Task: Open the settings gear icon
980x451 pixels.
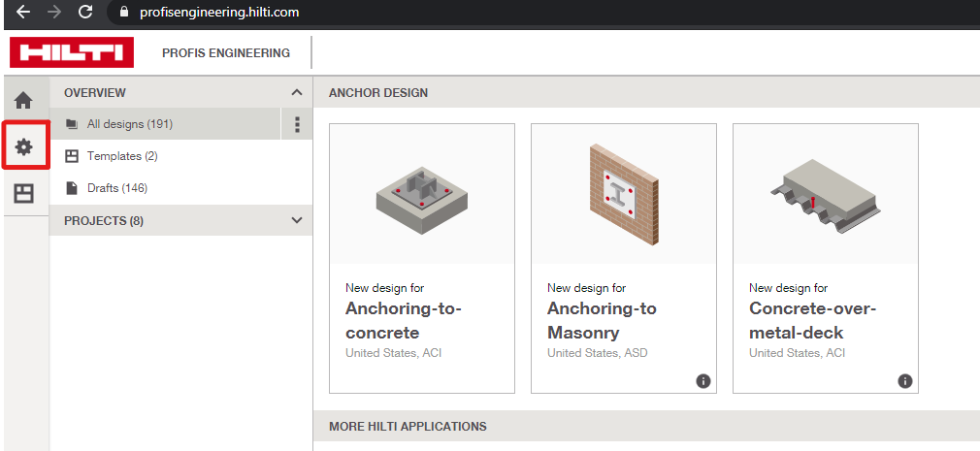Action: pyautogui.click(x=24, y=146)
